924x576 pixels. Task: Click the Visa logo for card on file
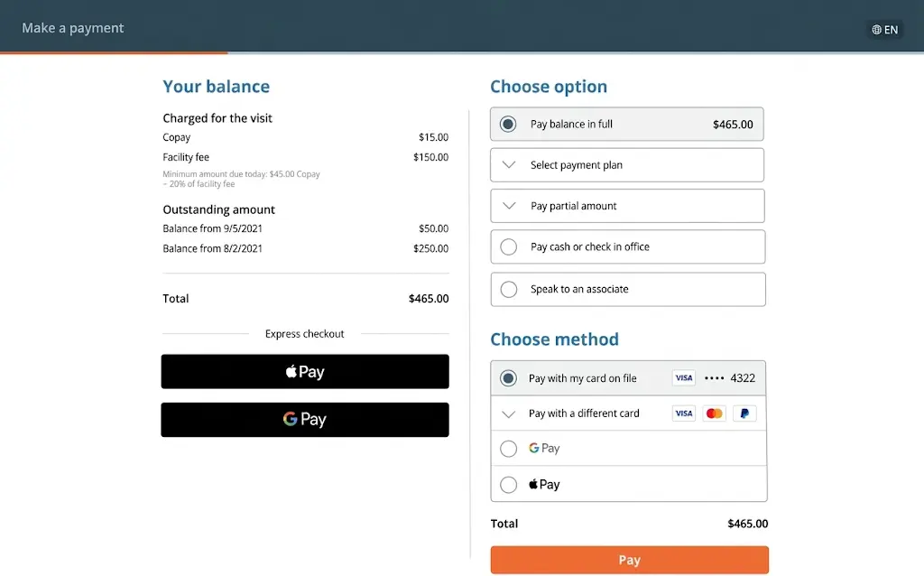pos(684,378)
